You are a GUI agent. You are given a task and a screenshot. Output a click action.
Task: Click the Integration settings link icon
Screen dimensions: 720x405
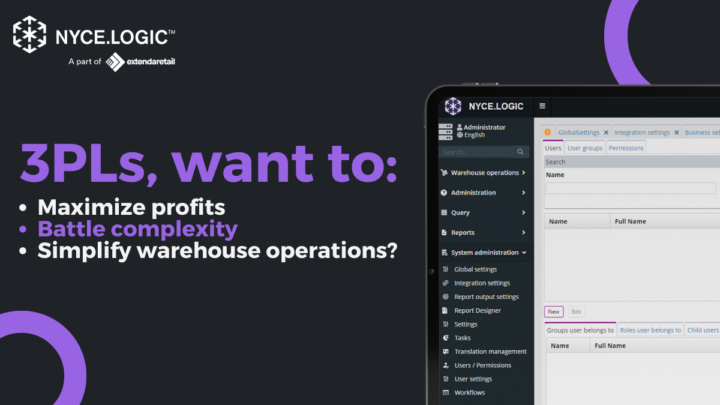coord(445,283)
